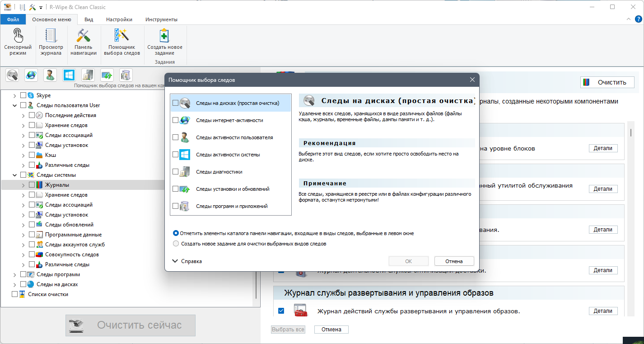Screen dimensions: 644x344
Task: Switch to the Инструменты ribbon tab
Action: tap(161, 19)
